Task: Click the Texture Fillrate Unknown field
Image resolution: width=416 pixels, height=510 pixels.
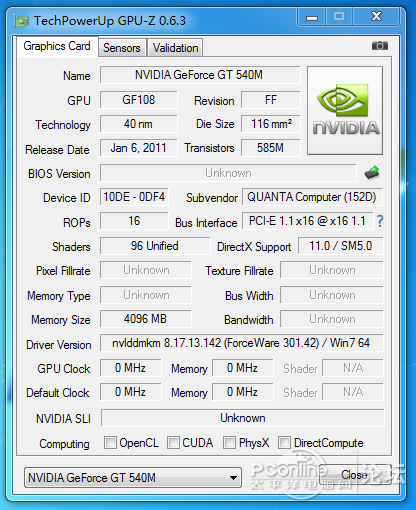Action: 332,270
